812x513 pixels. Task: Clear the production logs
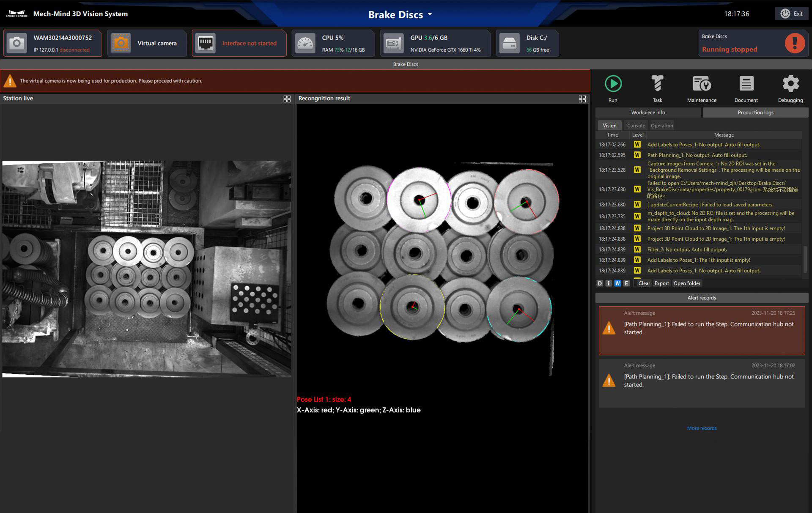coord(644,283)
